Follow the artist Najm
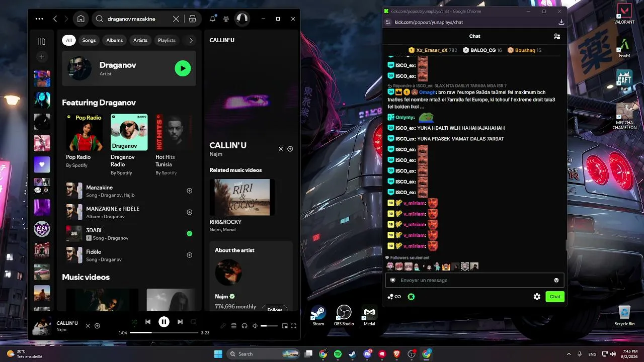Image resolution: width=644 pixels, height=362 pixels. (275, 309)
